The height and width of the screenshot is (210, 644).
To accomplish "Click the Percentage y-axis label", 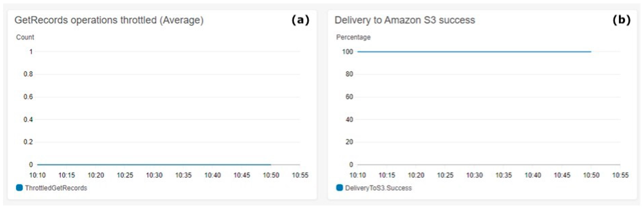I will pyautogui.click(x=353, y=37).
